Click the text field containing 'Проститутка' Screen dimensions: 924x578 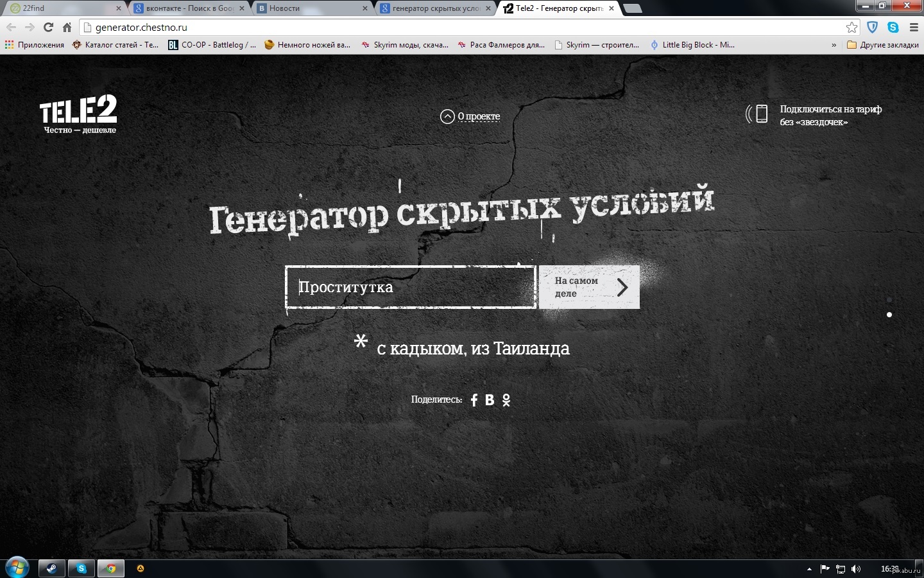(411, 287)
